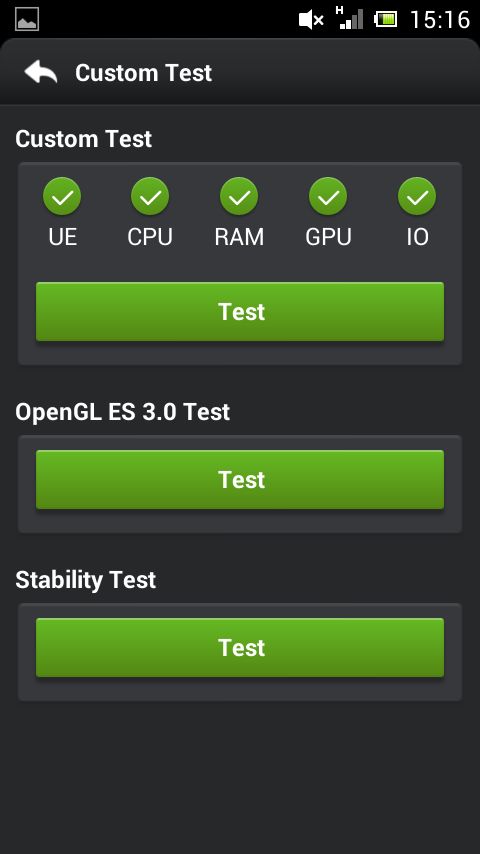Tap the signal strength bars icon
The image size is (480, 854).
349,18
